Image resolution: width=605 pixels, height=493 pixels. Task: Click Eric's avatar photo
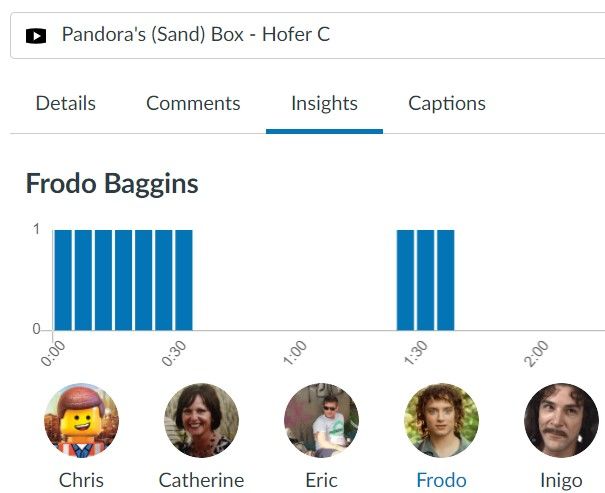tap(321, 420)
